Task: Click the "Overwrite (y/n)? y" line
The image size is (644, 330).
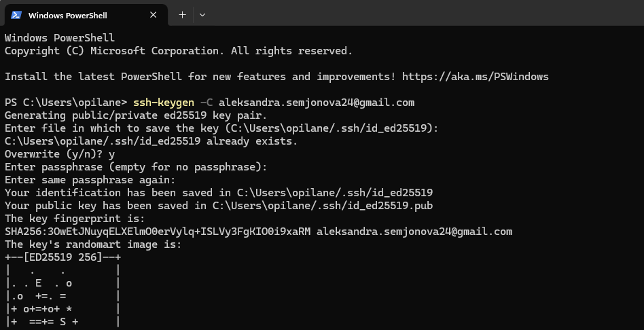Action: point(60,154)
